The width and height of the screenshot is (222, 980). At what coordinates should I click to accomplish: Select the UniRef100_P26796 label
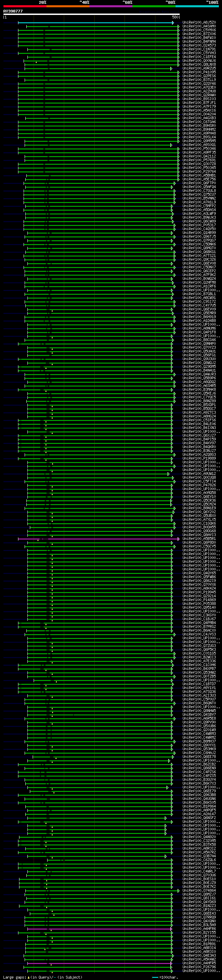[x=199, y=967]
